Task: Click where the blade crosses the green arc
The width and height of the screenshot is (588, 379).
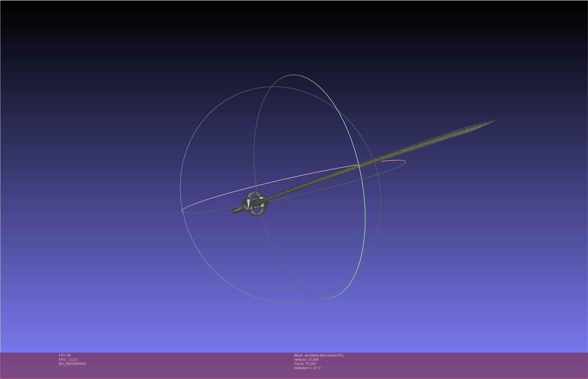Action: pos(359,166)
